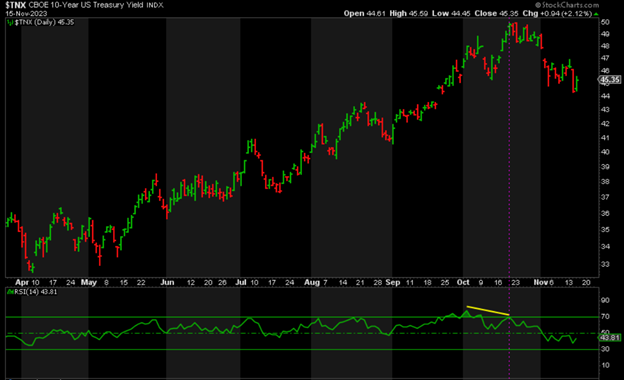624x380 pixels.
Task: Click the current price tag 45.35
Action: coord(610,80)
